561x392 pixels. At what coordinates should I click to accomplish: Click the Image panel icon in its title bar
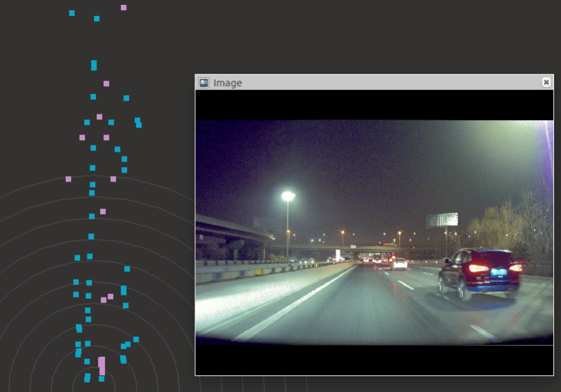(x=204, y=83)
